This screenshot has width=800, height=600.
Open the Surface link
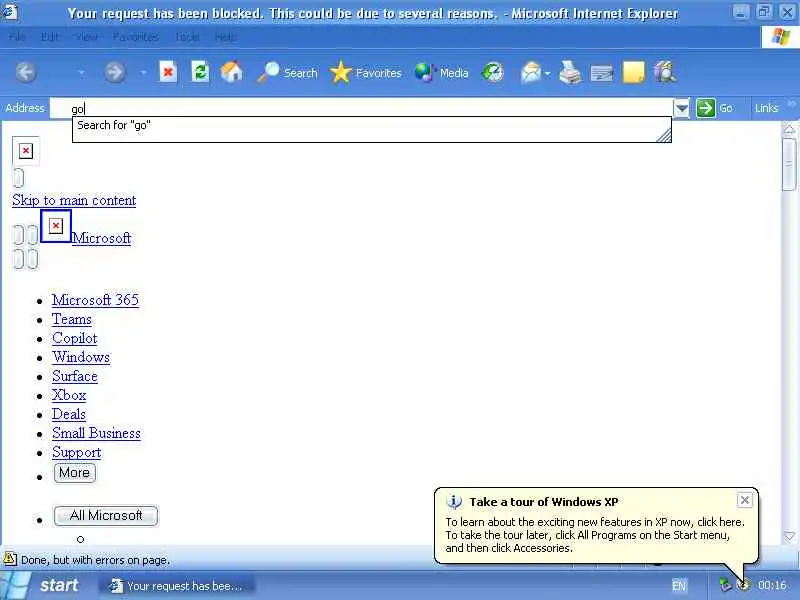(74, 376)
